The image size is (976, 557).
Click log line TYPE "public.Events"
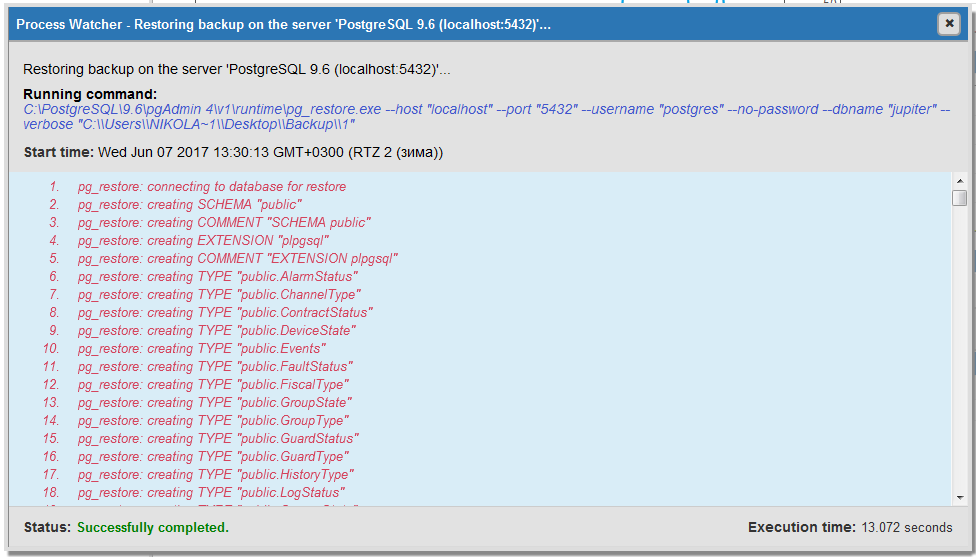[202, 349]
